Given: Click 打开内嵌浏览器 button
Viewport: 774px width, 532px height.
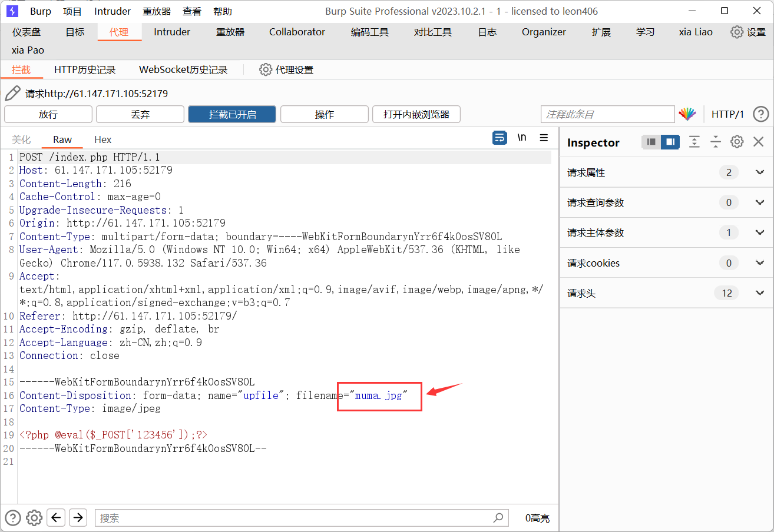Looking at the screenshot, I should coord(416,114).
